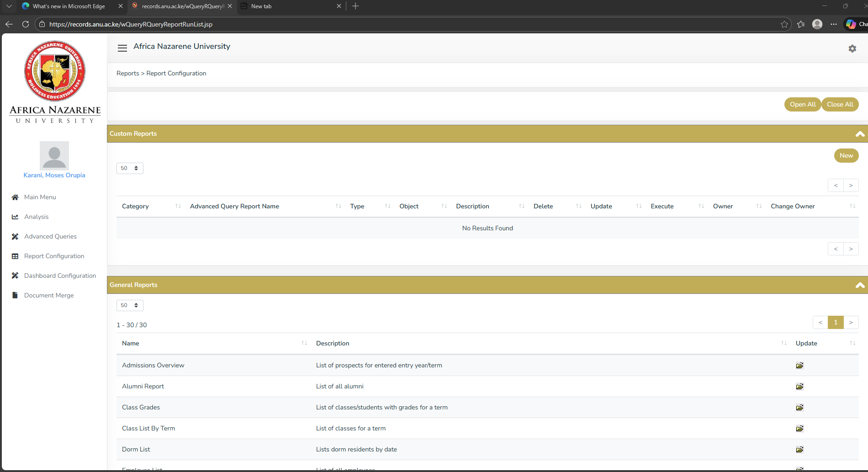
Task: Open the Admissions Overview update folder icon
Action: tap(799, 365)
